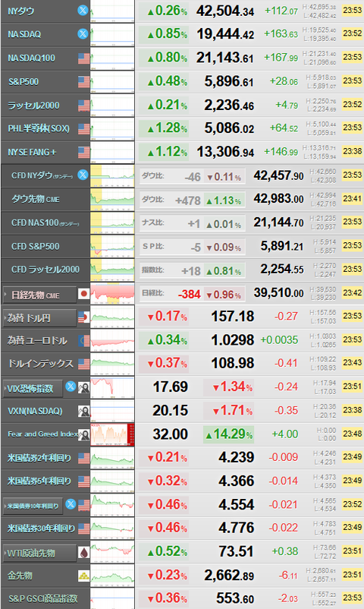
Task: Click the US flag beside 米国債券2年利回り
Action: (84, 459)
